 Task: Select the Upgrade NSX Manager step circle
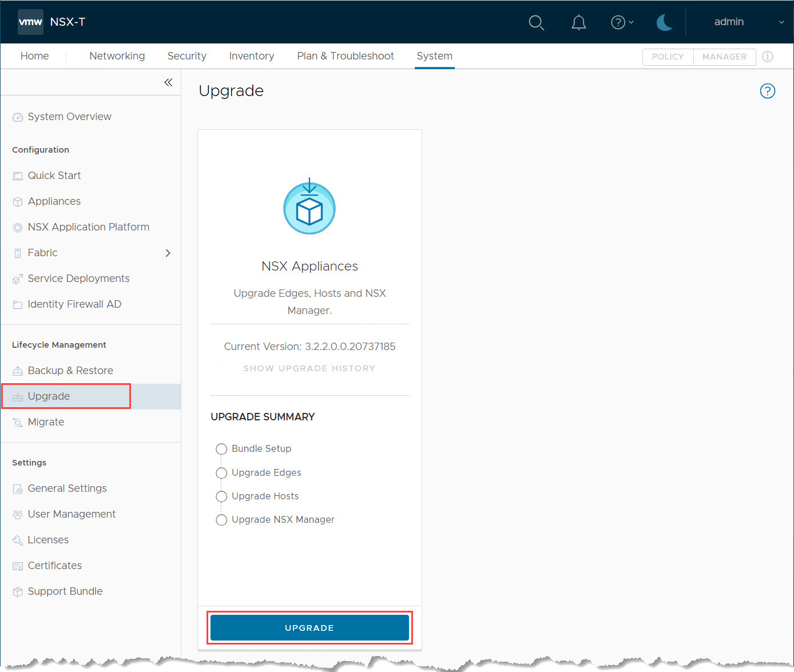click(221, 520)
